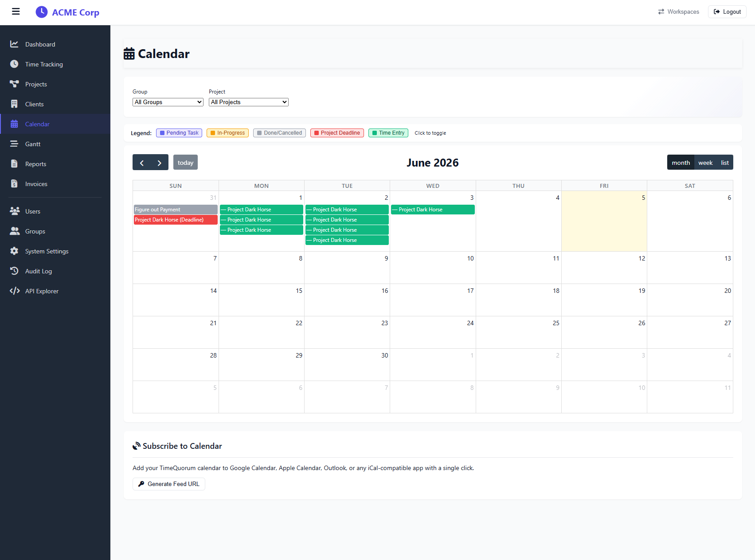Toggle Done/Cancelled legend filter
This screenshot has width=755, height=560.
coord(279,133)
